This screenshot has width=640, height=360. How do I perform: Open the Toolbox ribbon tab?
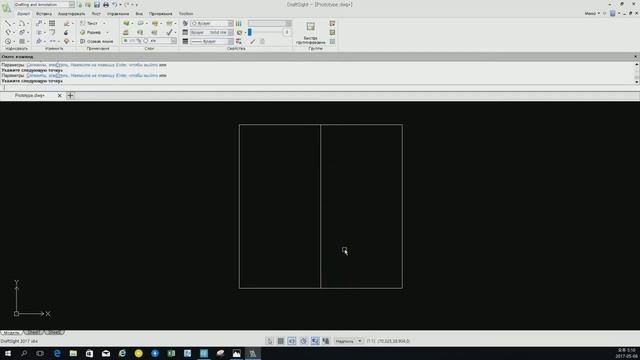pos(186,13)
